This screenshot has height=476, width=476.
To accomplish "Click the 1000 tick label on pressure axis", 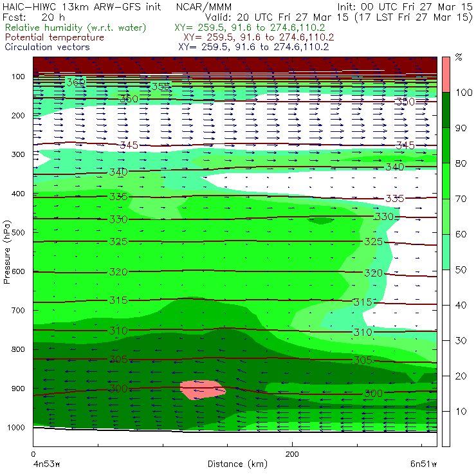I will click(16, 427).
